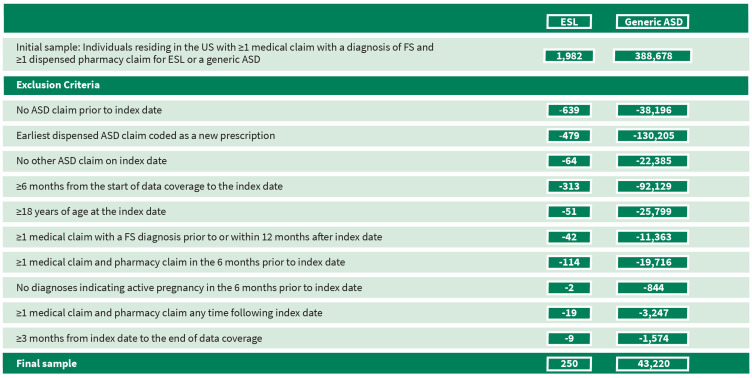Click the 250 final sample ESL box
This screenshot has width=752, height=378.
coord(569,364)
